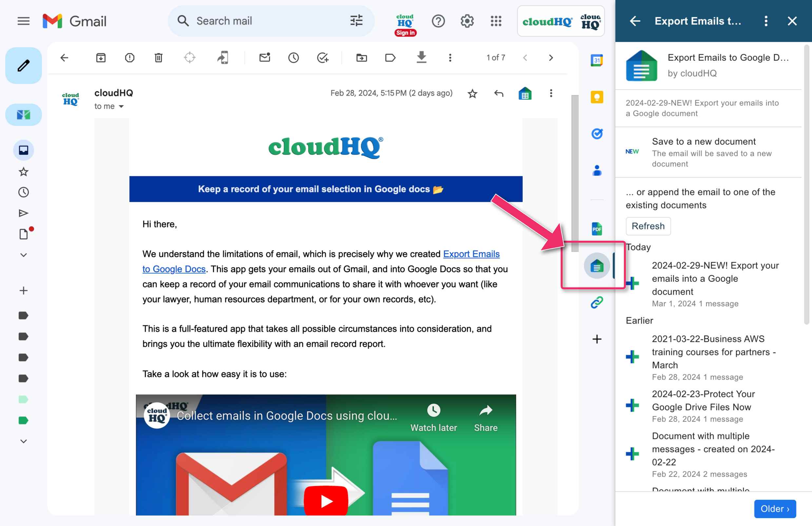Screen dimensions: 812x526
Task: Apply a label to this email
Action: [x=390, y=58]
